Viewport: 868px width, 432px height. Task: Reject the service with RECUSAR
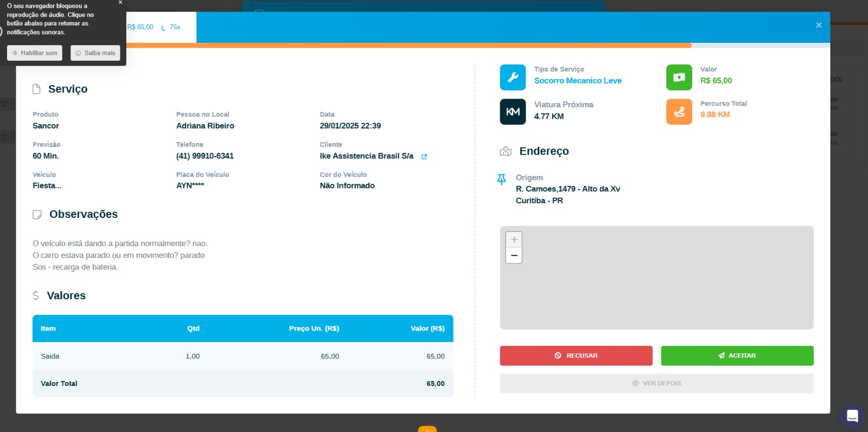[x=576, y=356]
